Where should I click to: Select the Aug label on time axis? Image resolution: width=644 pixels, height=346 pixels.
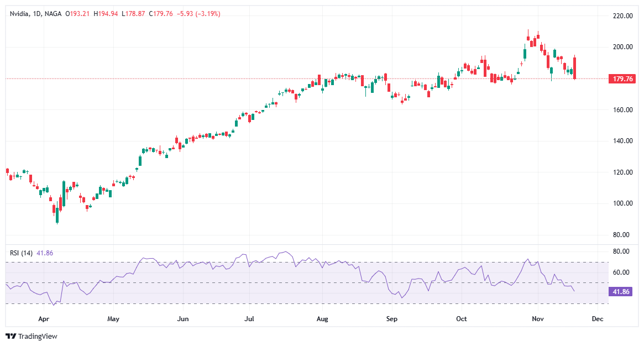[x=322, y=319]
